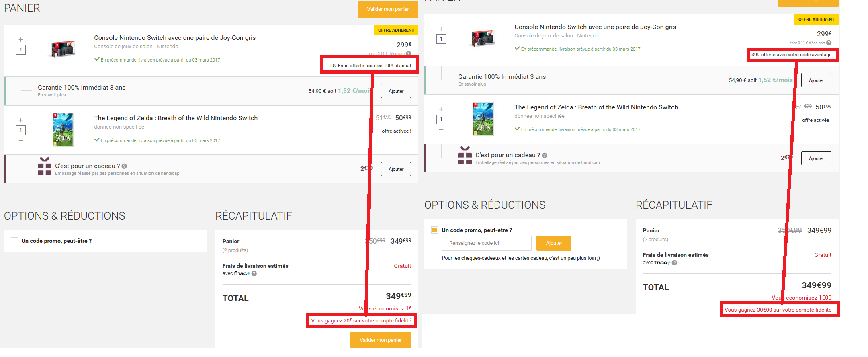Screen dimensions: 868x357
Task: Open fnac+ delivery help icon in right cart
Action: [674, 263]
